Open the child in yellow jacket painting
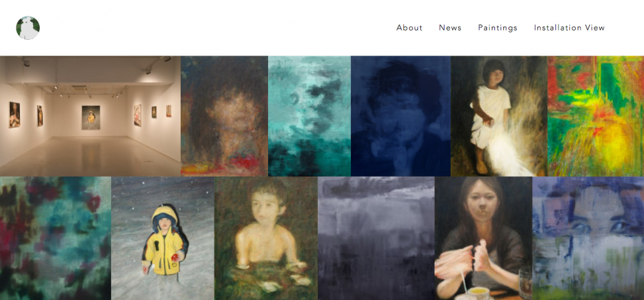The image size is (644, 300). (163, 238)
